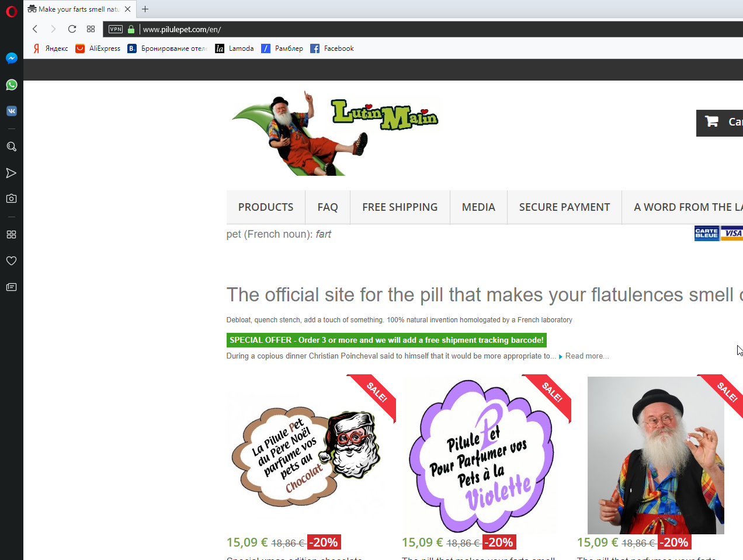Open the Speed Dial sidebar icon

pos(11,234)
